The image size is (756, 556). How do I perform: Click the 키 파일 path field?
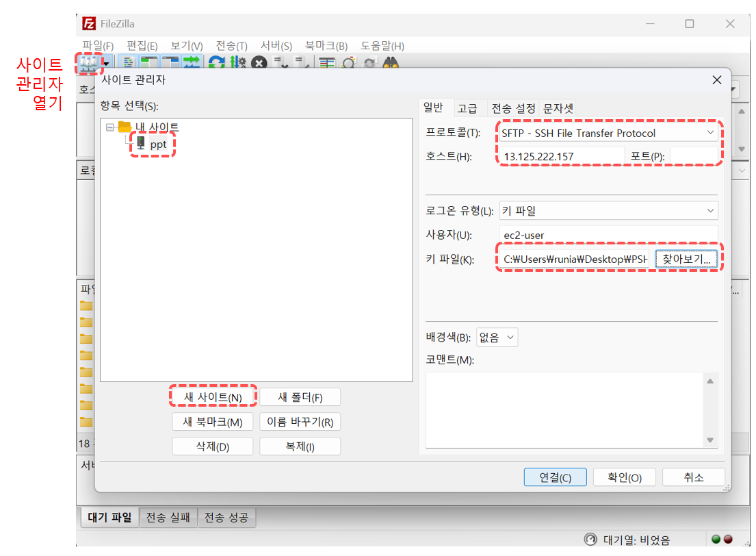tap(575, 259)
